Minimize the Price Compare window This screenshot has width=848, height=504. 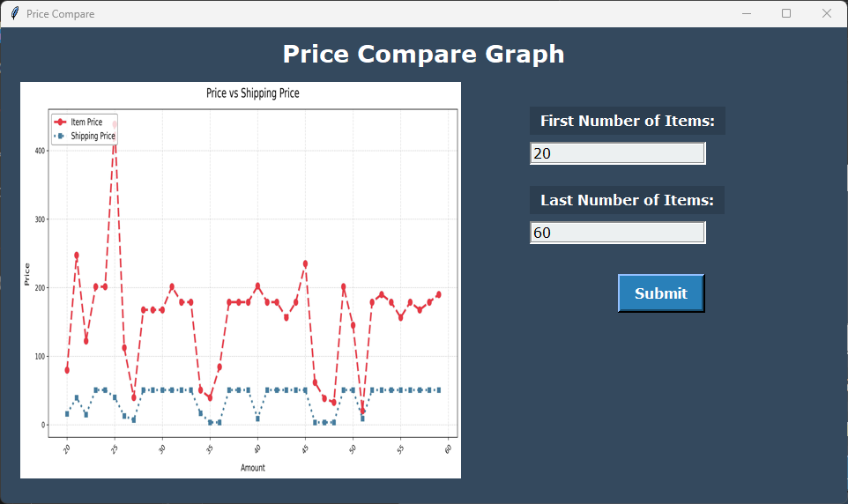747,13
